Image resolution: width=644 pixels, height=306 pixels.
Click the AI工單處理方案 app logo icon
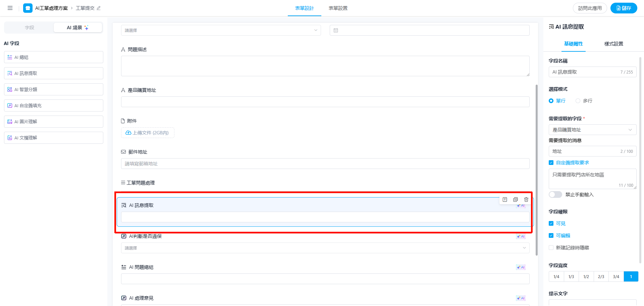28,8
